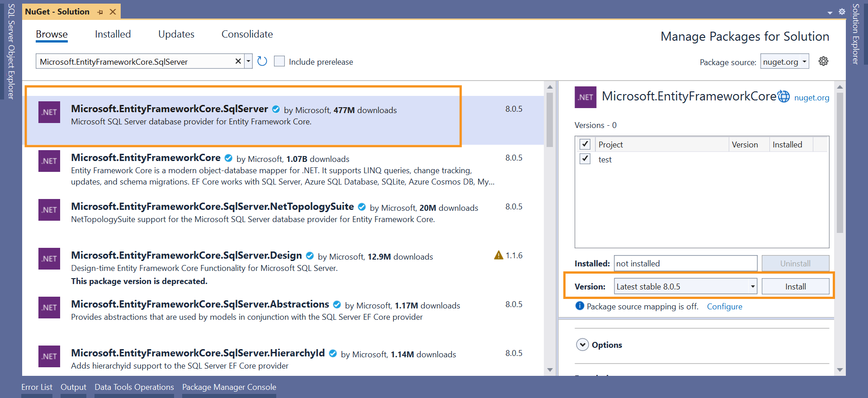Clear the package search box
This screenshot has height=398, width=868.
238,61
